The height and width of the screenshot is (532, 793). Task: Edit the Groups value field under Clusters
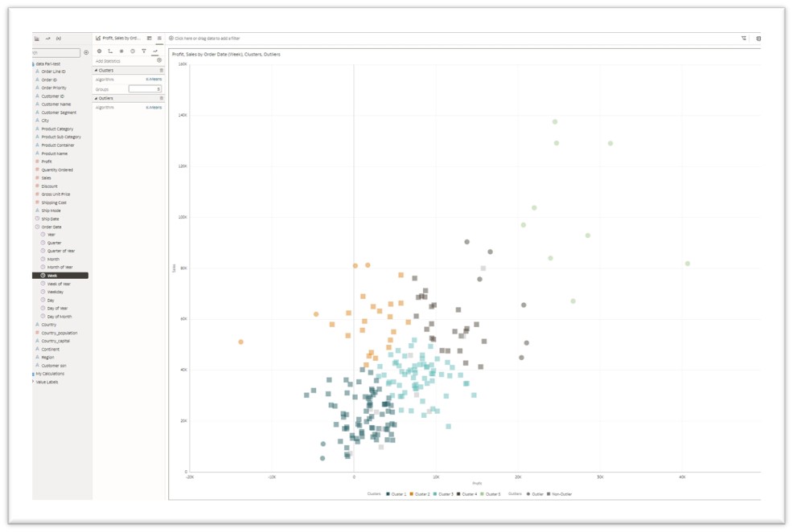[x=145, y=88]
